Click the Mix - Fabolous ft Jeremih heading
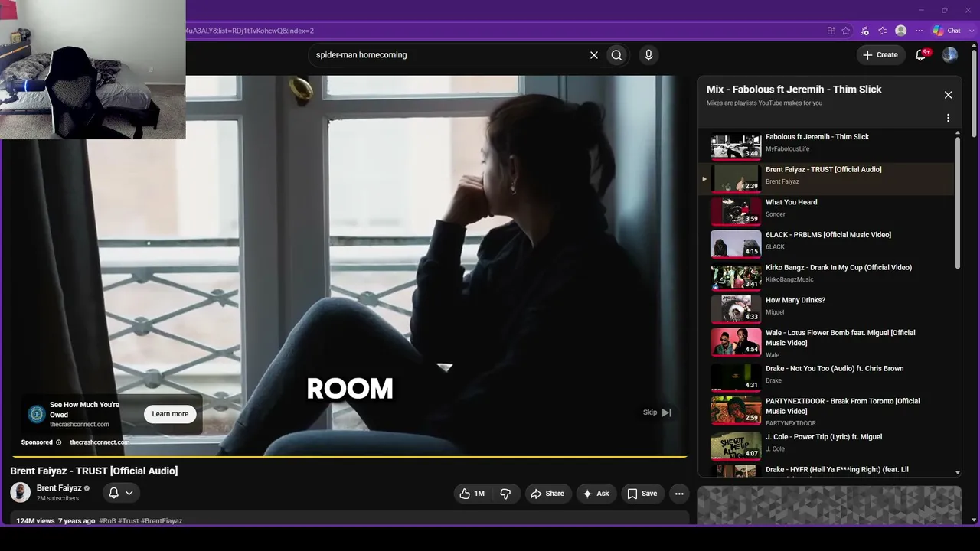Screen dimensions: 980x551 [794, 90]
